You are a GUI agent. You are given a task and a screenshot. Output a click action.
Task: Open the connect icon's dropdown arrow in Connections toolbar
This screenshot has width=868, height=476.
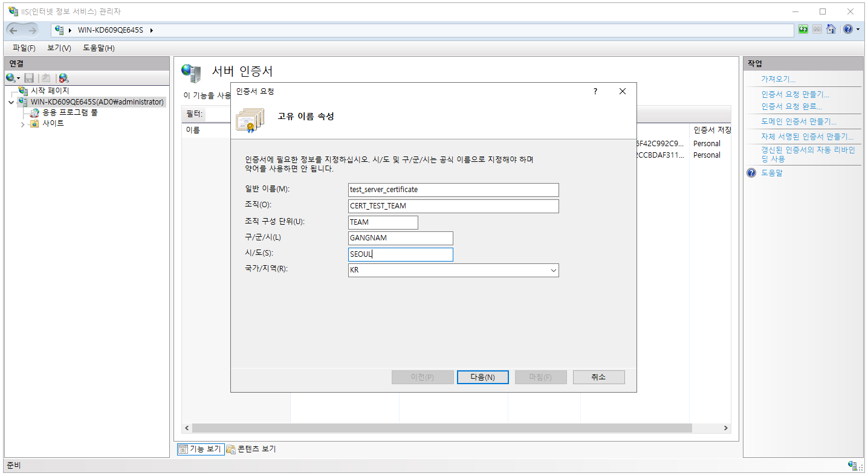pyautogui.click(x=19, y=79)
